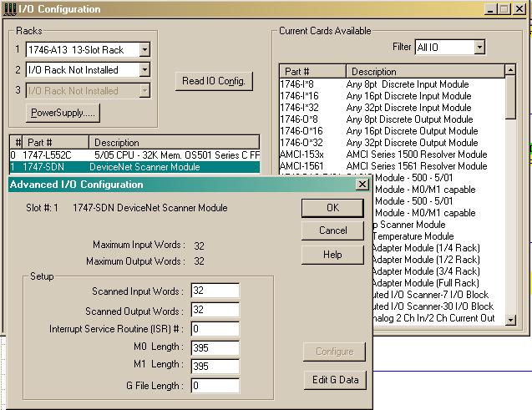
Task: Minimize the I/O Configuration window
Action: (x=490, y=9)
